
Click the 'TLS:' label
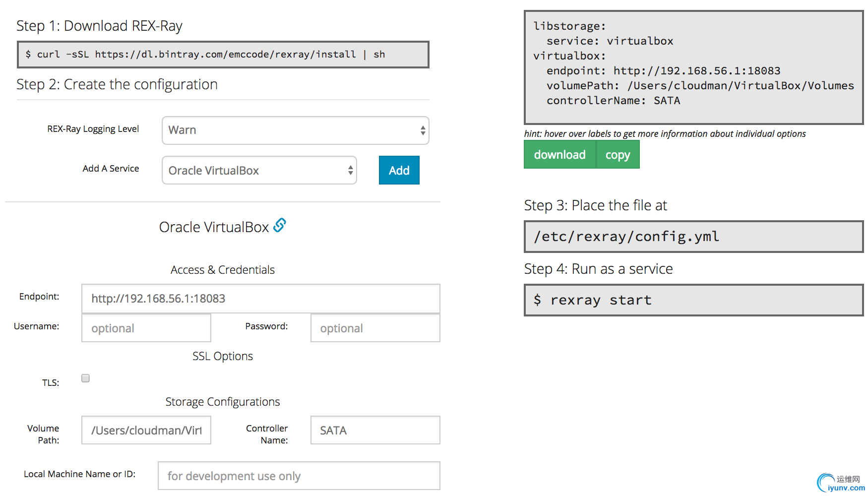[x=51, y=383]
